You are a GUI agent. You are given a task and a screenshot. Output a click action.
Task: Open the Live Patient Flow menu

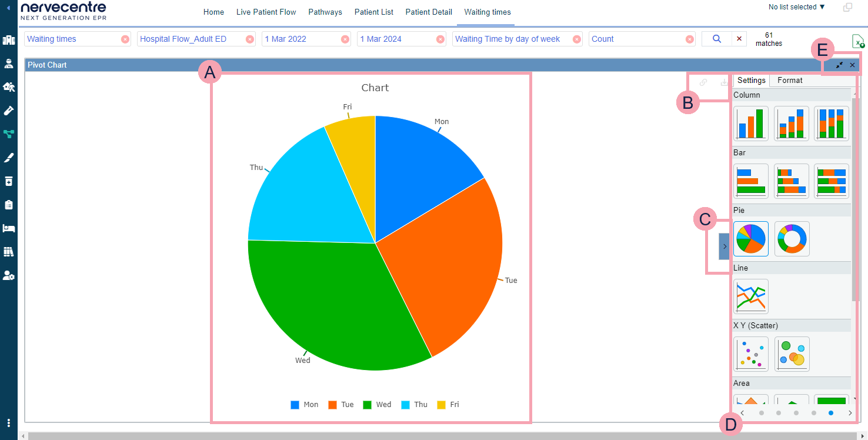tap(266, 12)
